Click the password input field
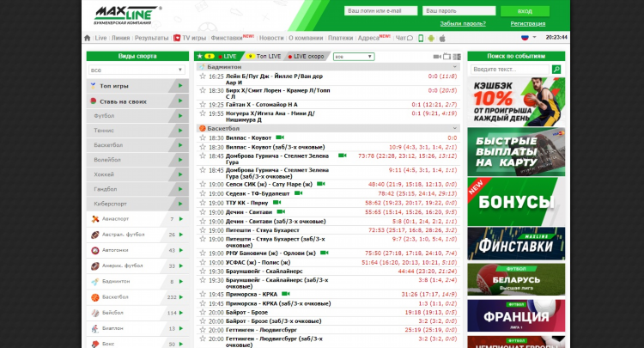This screenshot has width=644, height=348. pos(459,11)
